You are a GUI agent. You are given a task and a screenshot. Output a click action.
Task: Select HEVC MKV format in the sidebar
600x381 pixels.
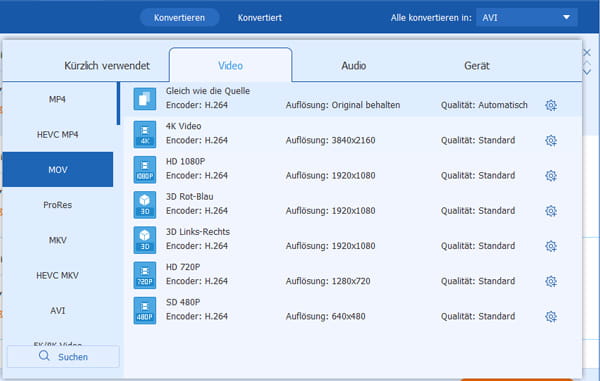57,275
